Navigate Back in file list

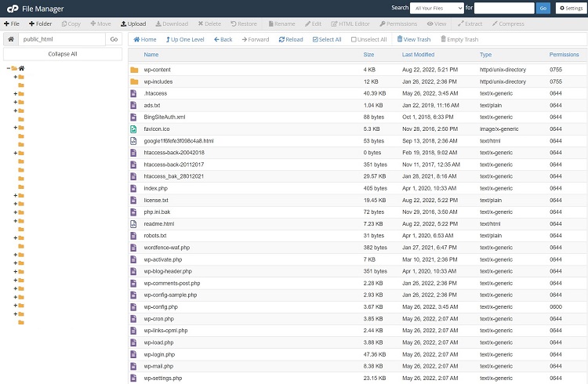(223, 39)
